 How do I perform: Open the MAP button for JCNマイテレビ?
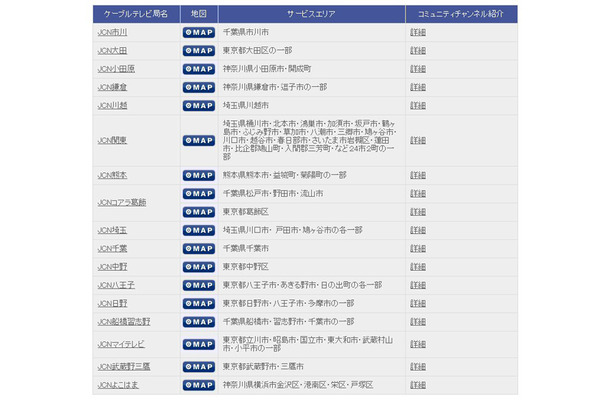click(198, 344)
